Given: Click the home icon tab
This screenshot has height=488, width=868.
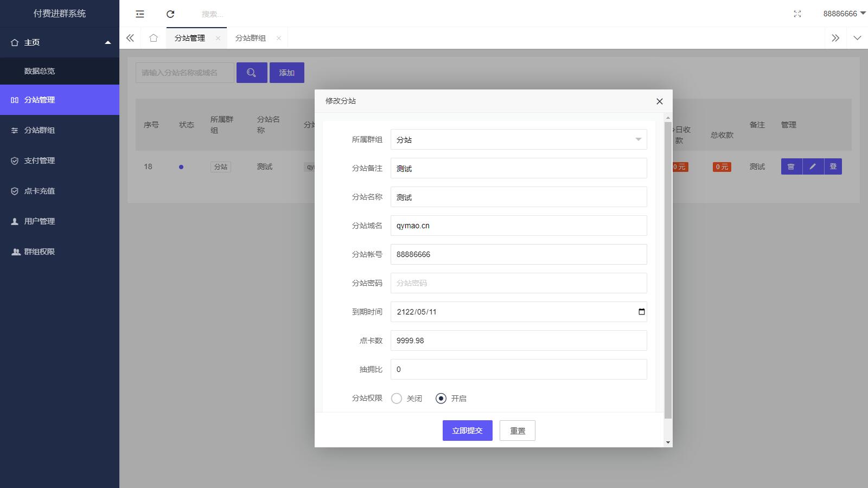Looking at the screenshot, I should click(x=154, y=38).
